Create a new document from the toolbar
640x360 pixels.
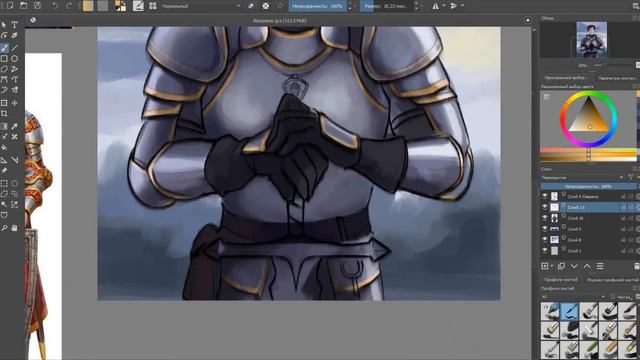point(10,5)
